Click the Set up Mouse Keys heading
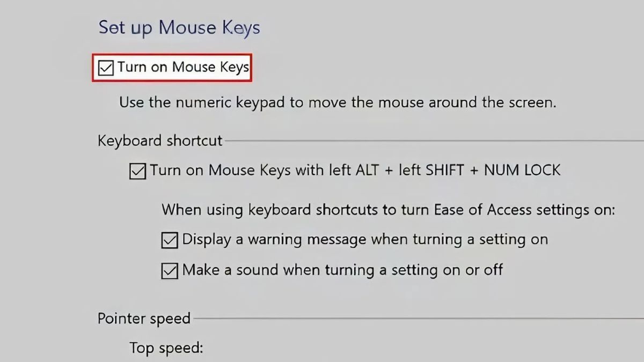This screenshot has width=644, height=362. (x=179, y=27)
